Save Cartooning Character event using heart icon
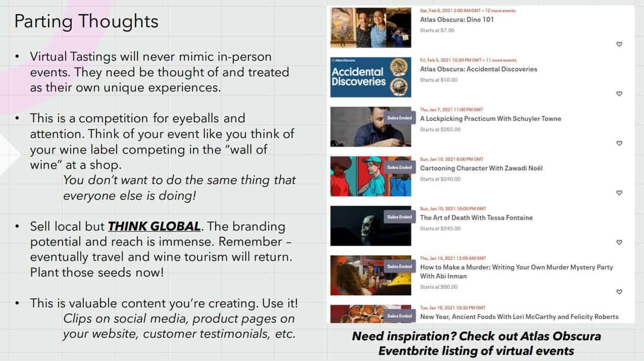644x361 pixels. pyautogui.click(x=619, y=193)
